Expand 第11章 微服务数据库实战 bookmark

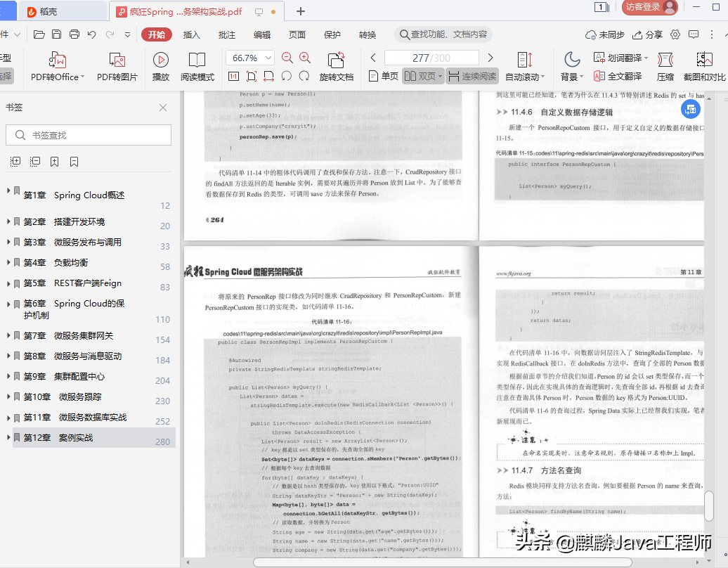pos(8,417)
